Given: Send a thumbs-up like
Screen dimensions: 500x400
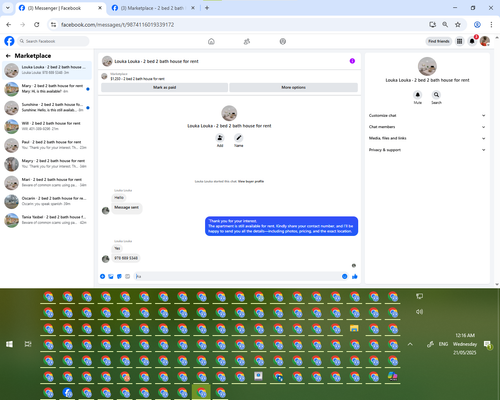Looking at the screenshot, I should pos(355,276).
